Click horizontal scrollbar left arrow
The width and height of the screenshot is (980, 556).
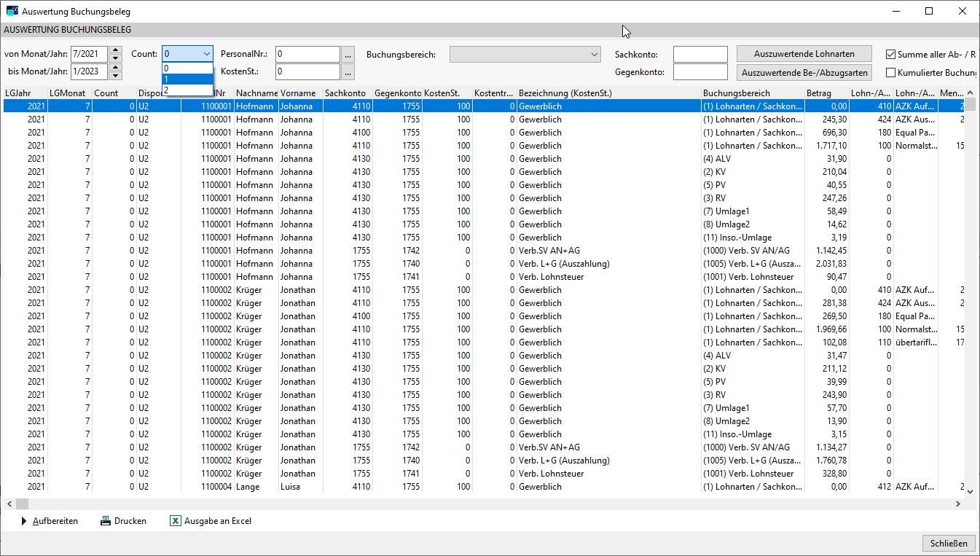[9, 504]
